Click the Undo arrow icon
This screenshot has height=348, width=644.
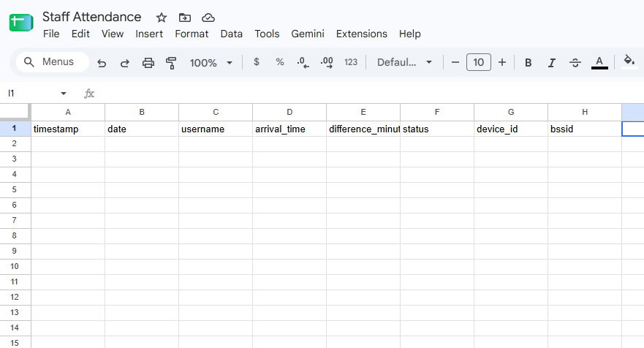click(102, 62)
